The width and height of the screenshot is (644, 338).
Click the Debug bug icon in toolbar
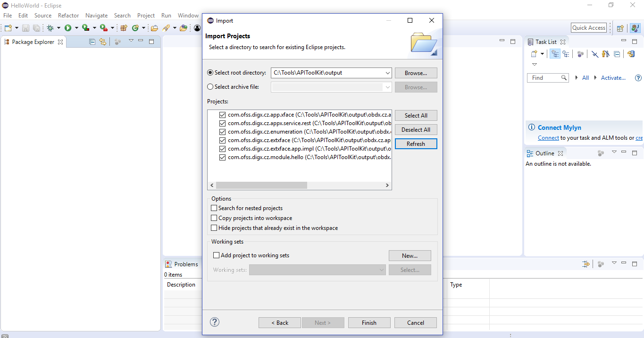(50, 28)
